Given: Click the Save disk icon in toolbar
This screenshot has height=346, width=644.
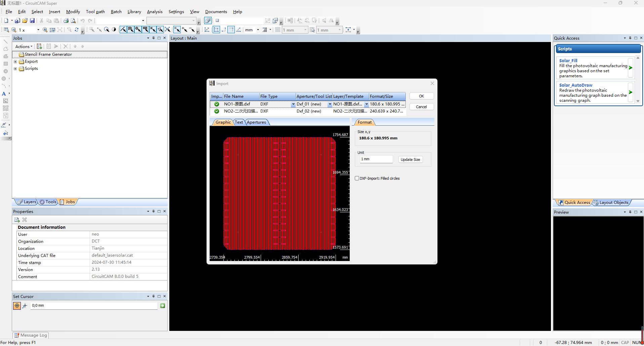Looking at the screenshot, I should point(32,20).
